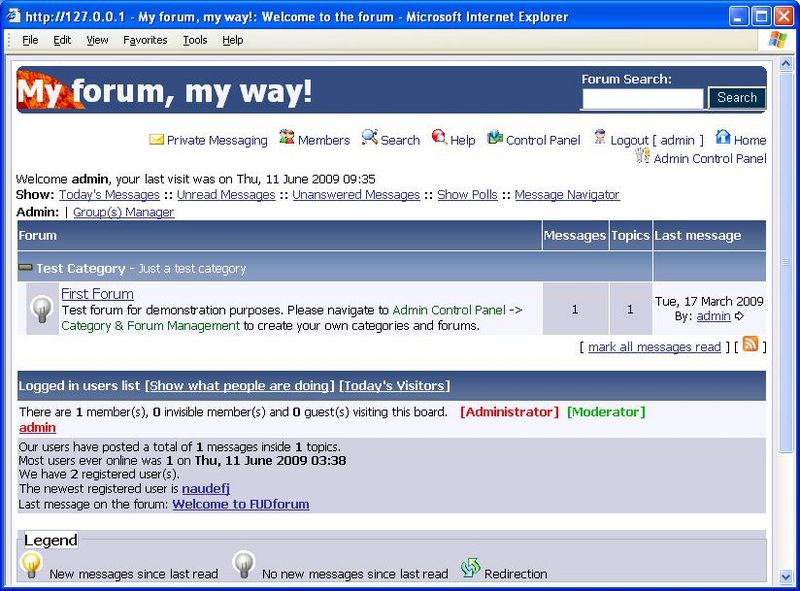
Task: Click the Internet Explorer page icon in title bar
Action: (13, 16)
